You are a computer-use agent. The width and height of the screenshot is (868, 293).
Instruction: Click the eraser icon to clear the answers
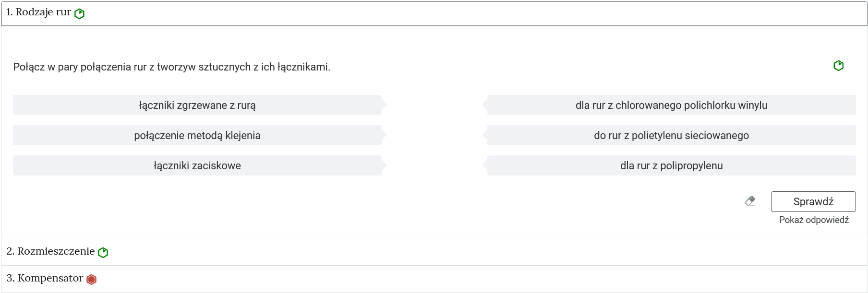click(750, 201)
